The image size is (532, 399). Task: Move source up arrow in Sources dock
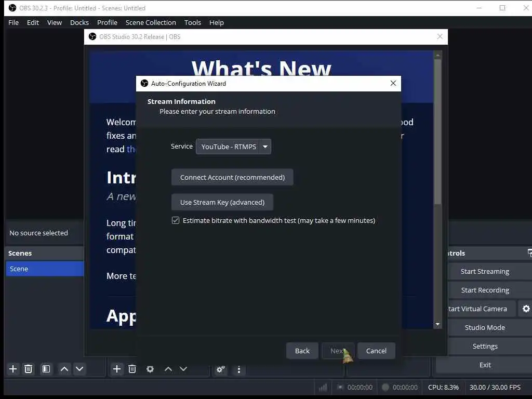click(x=168, y=369)
